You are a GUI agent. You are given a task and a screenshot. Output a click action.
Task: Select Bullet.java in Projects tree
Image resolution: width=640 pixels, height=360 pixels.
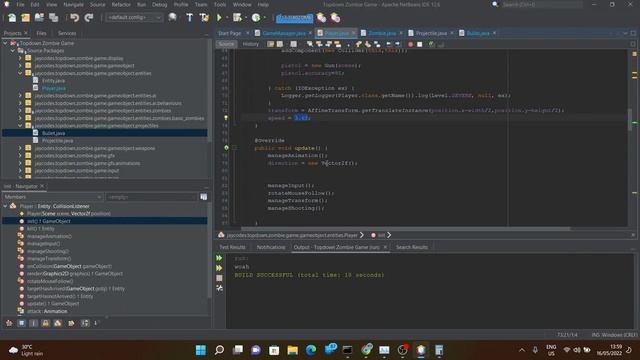click(53, 133)
